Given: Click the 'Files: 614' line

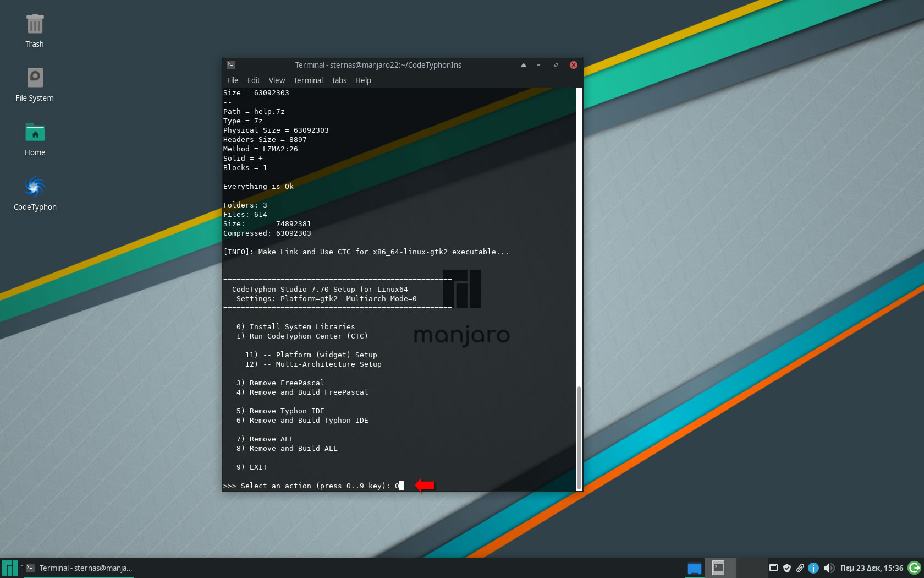Looking at the screenshot, I should [245, 214].
